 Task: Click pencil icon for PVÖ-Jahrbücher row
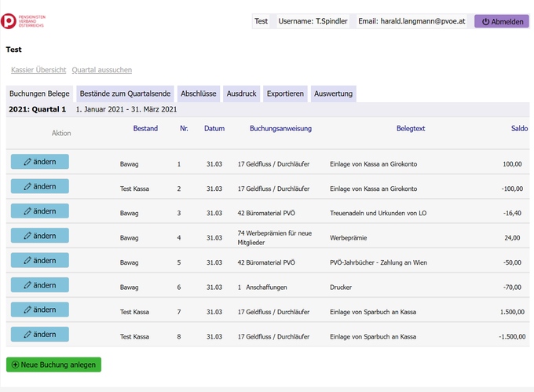click(27, 261)
